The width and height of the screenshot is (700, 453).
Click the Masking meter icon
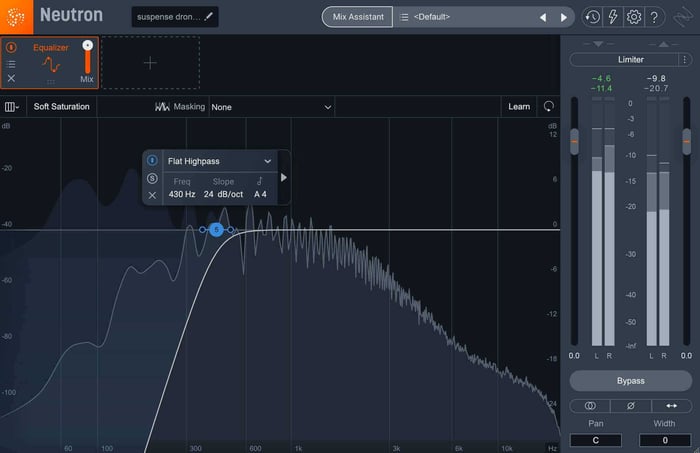point(162,107)
